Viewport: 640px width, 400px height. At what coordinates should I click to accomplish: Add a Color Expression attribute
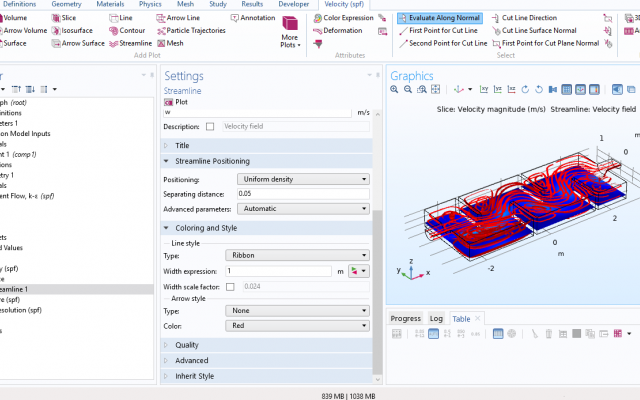coord(343,18)
